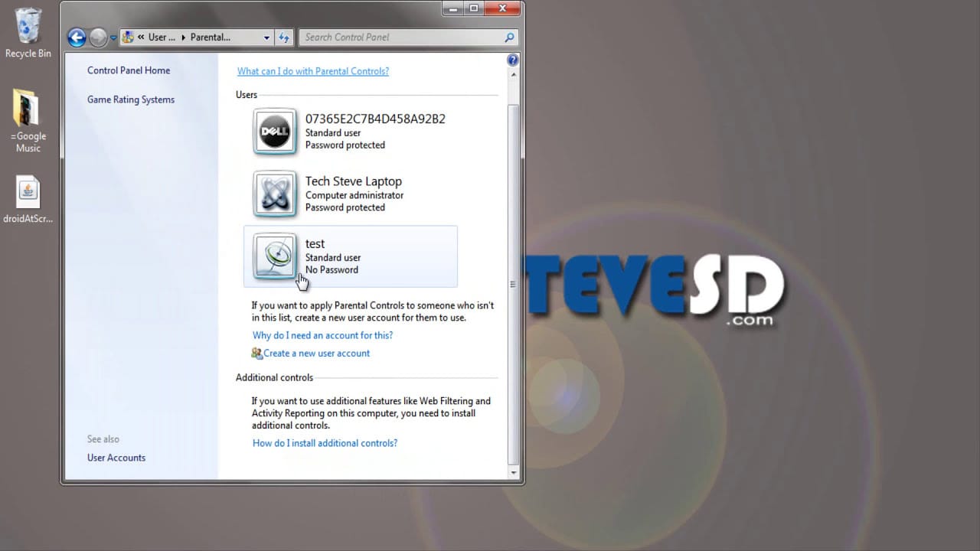
Task: Click the Back navigation arrow button
Action: [76, 37]
